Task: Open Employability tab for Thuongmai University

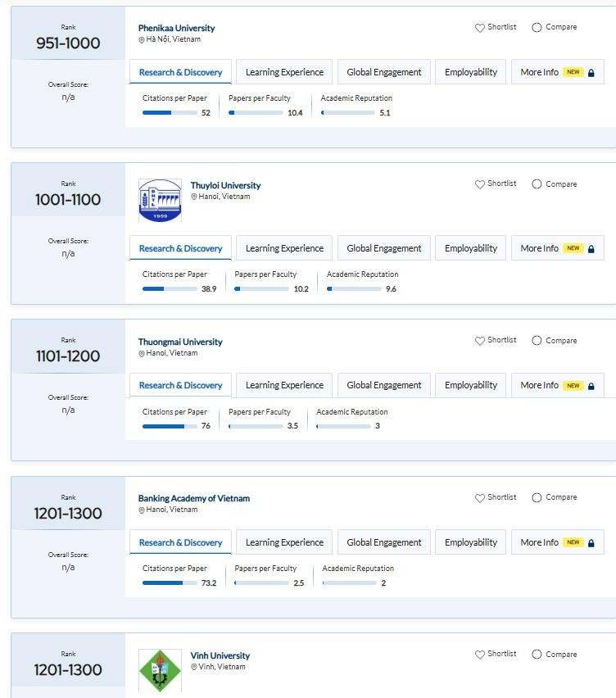Action: click(x=470, y=385)
